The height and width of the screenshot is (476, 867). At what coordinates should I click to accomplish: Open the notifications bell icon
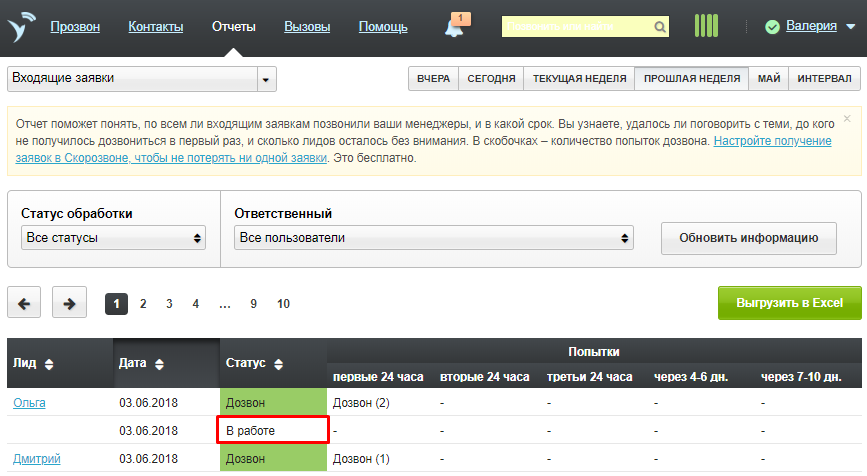456,27
